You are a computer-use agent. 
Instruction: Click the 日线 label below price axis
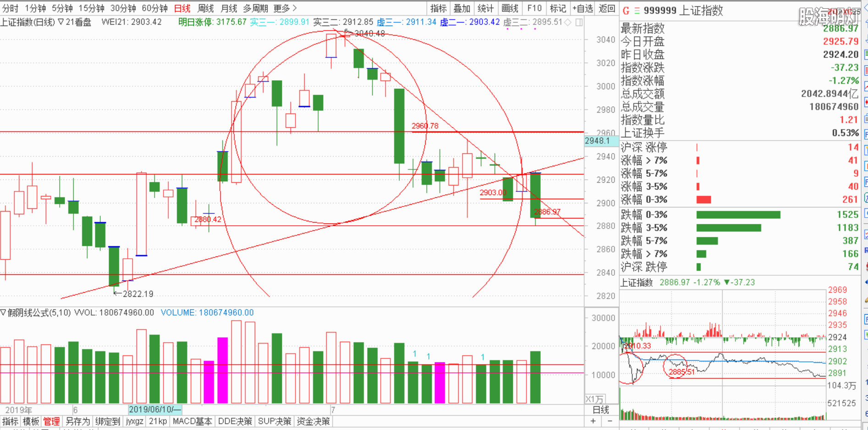[x=601, y=410]
